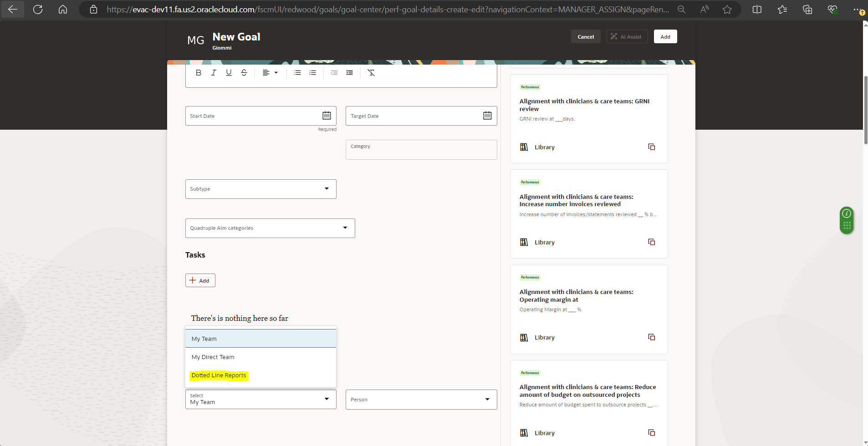Viewport: 868px width, 446px height.
Task: Insert a bulleted list
Action: (297, 73)
